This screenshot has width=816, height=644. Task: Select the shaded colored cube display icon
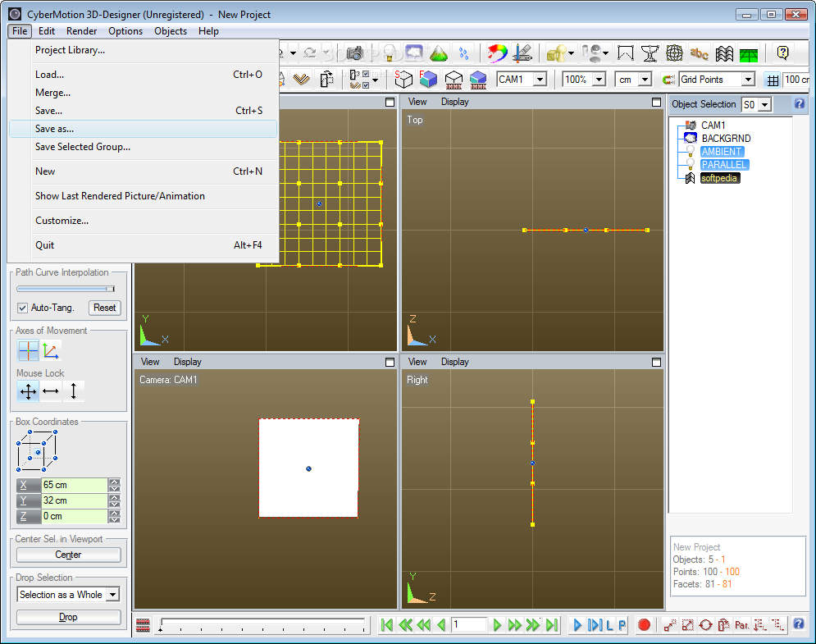click(428, 79)
